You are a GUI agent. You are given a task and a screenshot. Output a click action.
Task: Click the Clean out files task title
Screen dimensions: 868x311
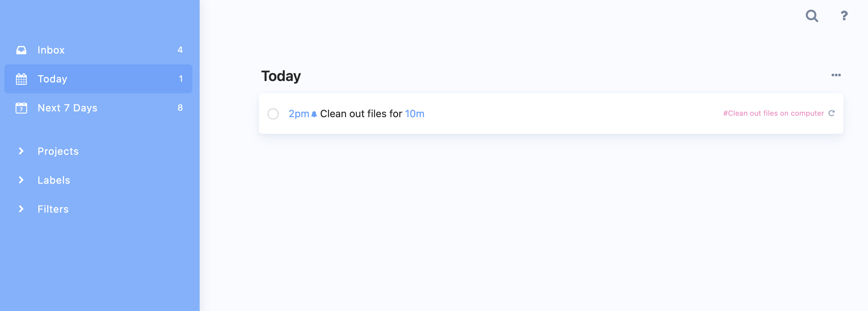click(361, 114)
